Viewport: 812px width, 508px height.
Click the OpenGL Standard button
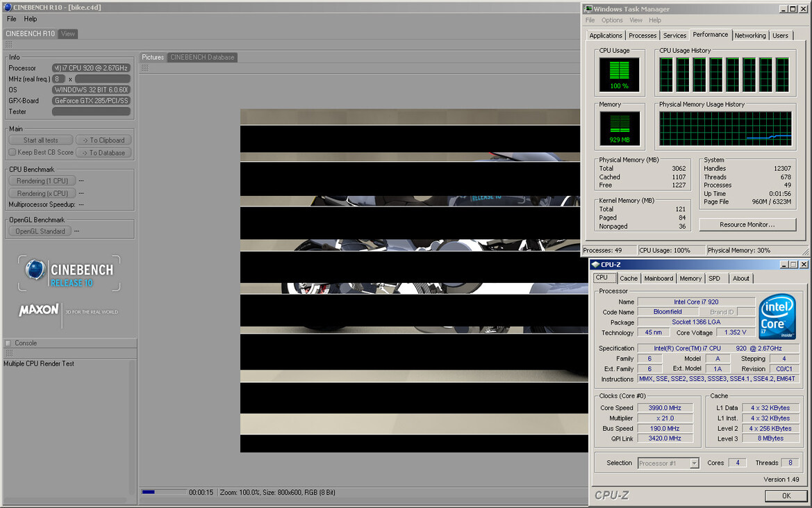point(40,231)
